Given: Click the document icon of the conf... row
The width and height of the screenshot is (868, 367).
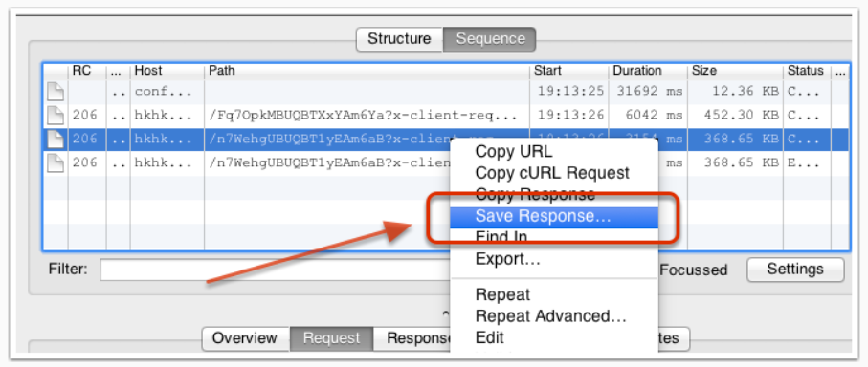Looking at the screenshot, I should (56, 91).
